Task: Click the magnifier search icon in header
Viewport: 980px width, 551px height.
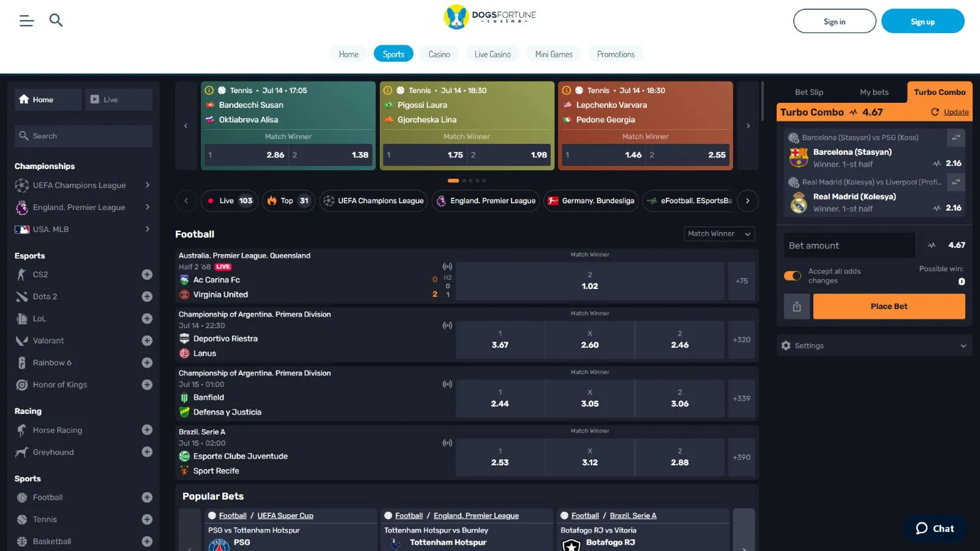Action: [x=56, y=21]
